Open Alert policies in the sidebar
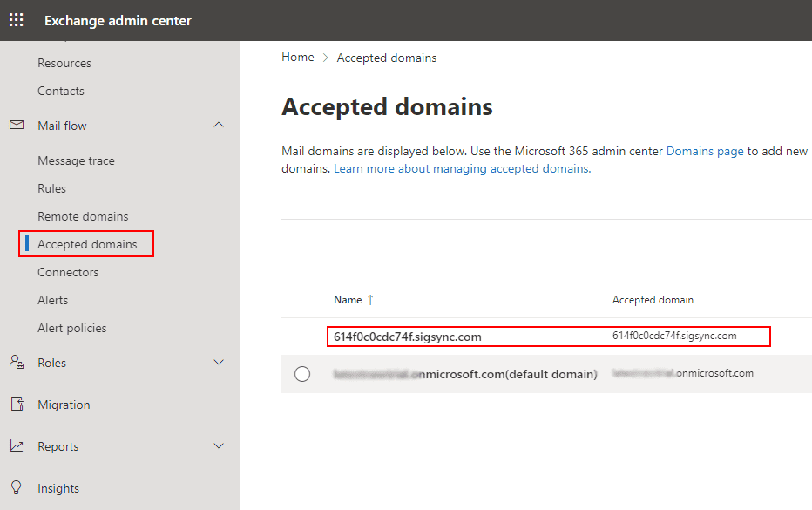This screenshot has width=812, height=510. tap(71, 328)
